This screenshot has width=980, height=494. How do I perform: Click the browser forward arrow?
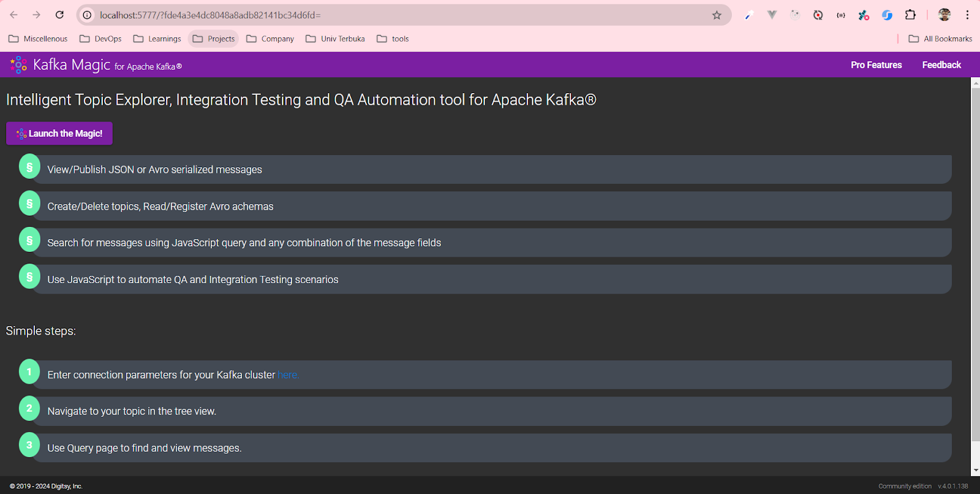[36, 15]
